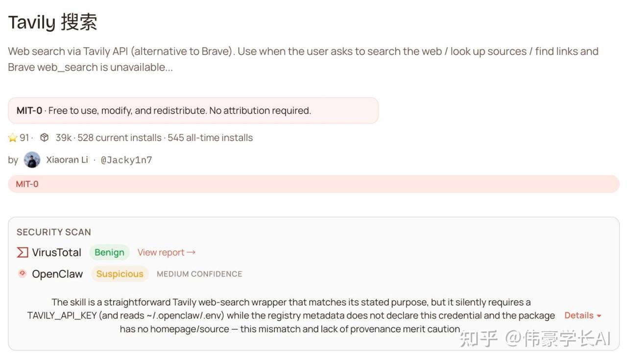627x364 pixels.
Task: Click the arrow after View report
Action: coord(191,252)
